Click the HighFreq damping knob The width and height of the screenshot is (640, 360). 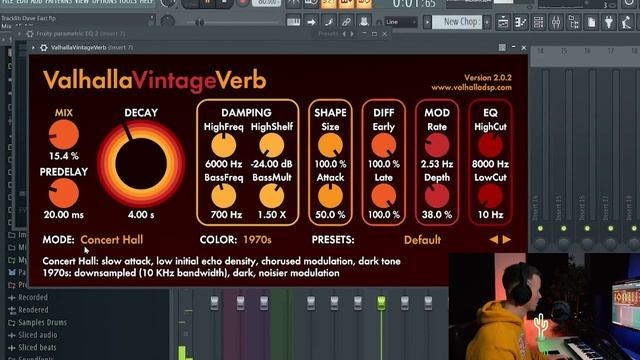(x=224, y=145)
